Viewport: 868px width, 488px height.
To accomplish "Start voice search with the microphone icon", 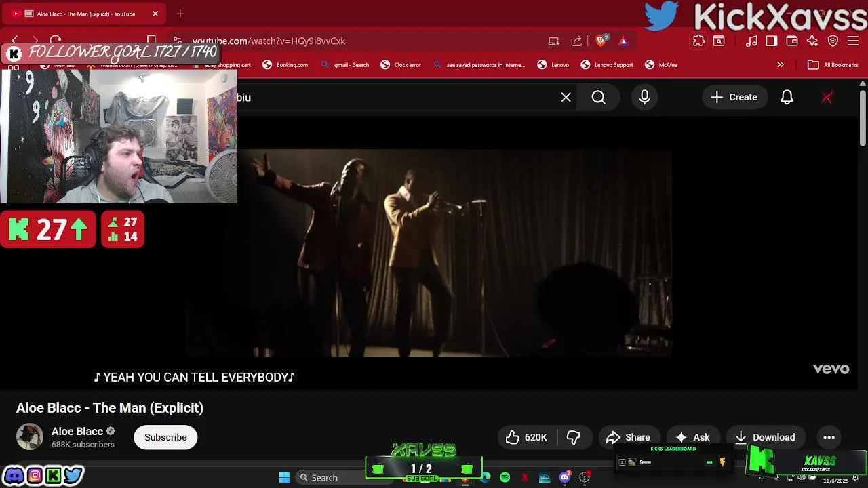I will coord(644,98).
